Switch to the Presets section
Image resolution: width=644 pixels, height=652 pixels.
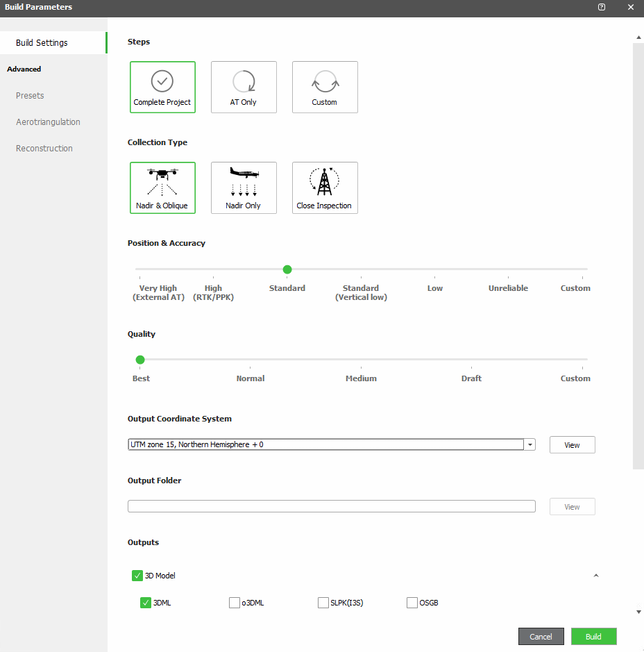(x=30, y=95)
